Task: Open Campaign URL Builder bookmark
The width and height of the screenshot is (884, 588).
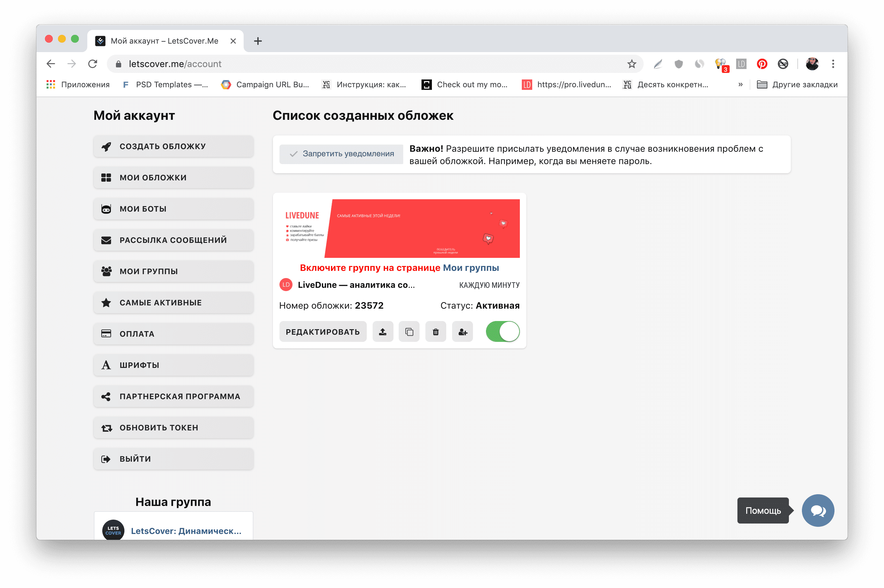Action: point(265,84)
